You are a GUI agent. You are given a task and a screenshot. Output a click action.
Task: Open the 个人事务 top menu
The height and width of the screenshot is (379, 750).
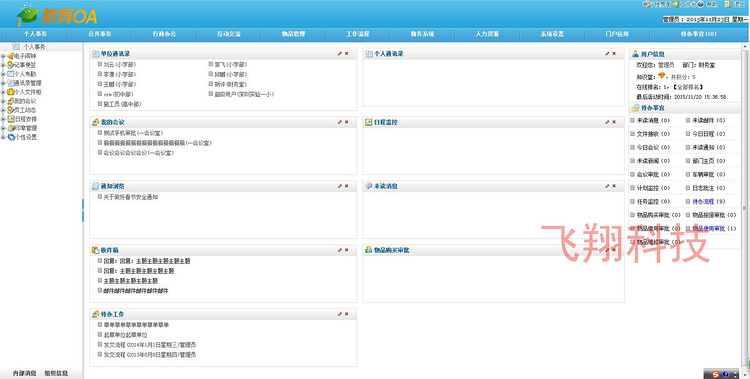[35, 34]
